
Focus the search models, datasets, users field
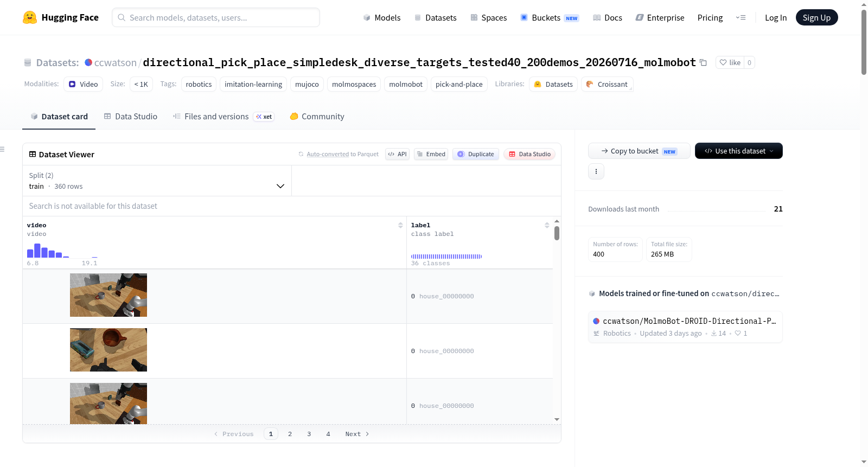pyautogui.click(x=216, y=17)
